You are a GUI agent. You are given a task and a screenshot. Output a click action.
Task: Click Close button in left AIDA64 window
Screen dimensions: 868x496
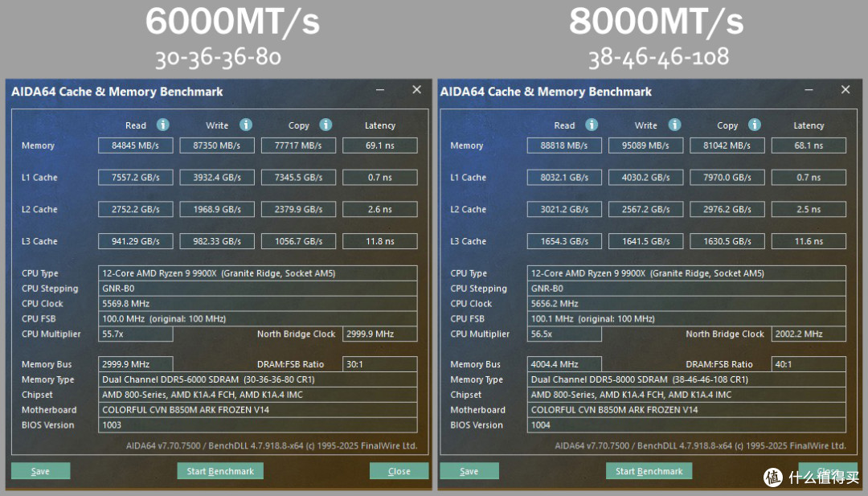pyautogui.click(x=399, y=471)
